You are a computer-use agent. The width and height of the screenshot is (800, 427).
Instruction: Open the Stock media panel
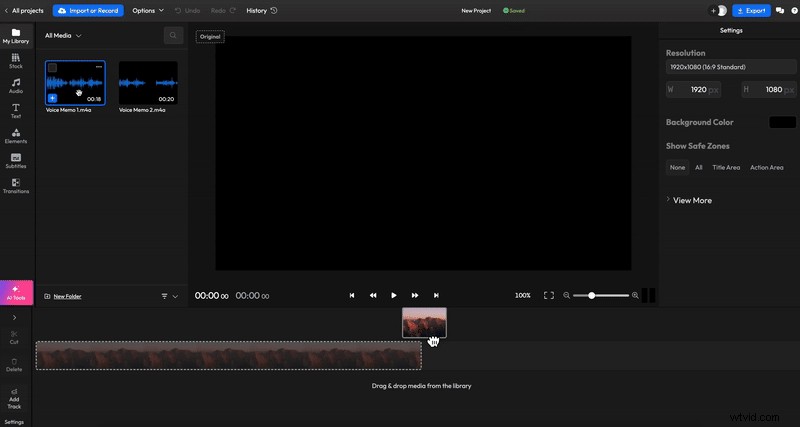[x=16, y=61]
